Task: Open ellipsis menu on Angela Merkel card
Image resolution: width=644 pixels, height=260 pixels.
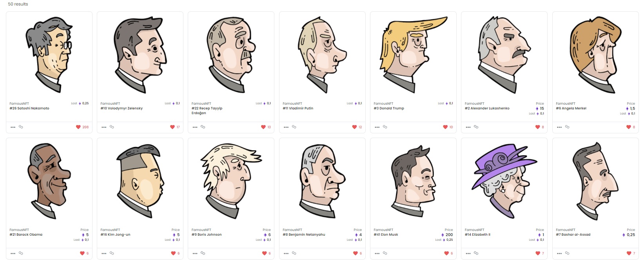Action: click(559, 127)
